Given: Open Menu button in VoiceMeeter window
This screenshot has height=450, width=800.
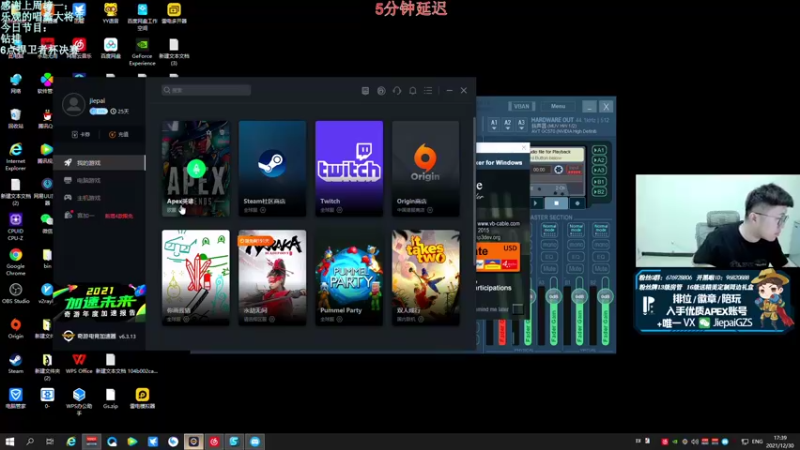Looking at the screenshot, I should click(x=558, y=106).
